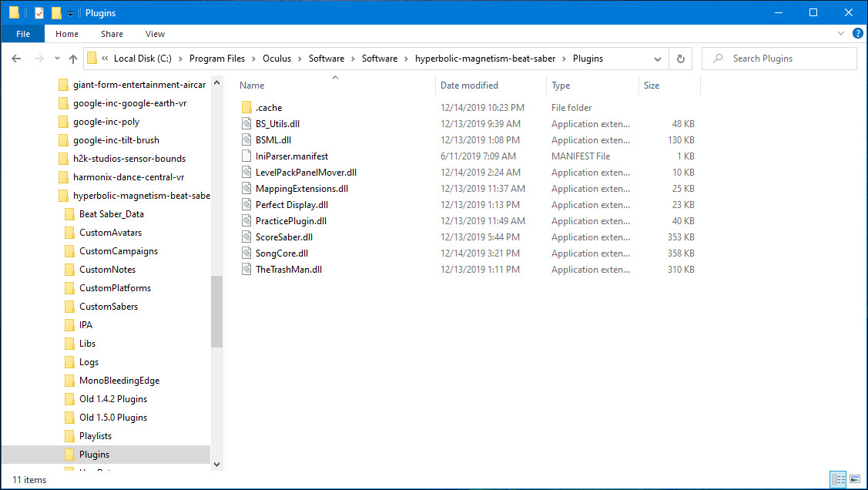
Task: Switch to Details view layout
Action: point(838,479)
